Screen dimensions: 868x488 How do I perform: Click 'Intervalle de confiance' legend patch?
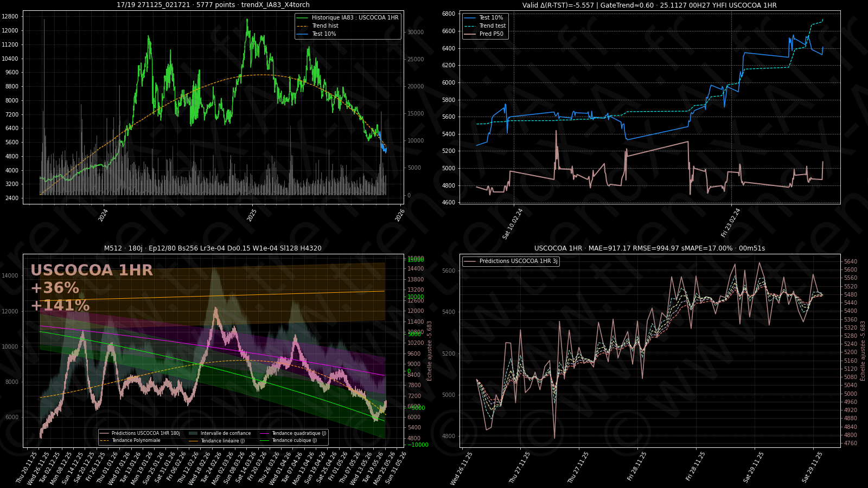[x=194, y=434]
